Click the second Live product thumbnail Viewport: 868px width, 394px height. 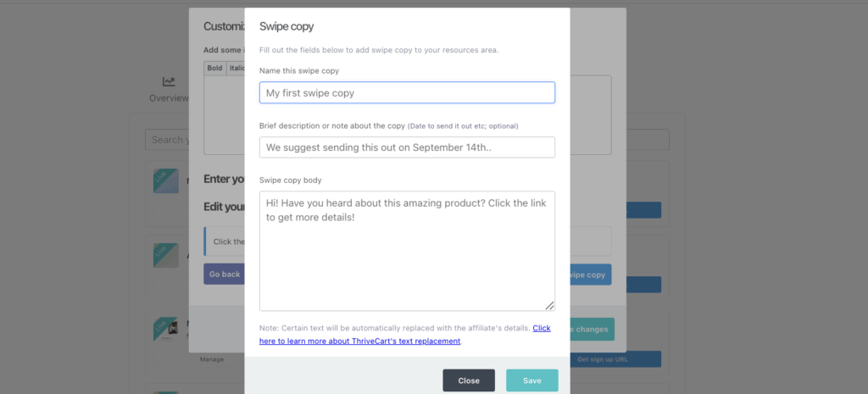click(x=165, y=255)
